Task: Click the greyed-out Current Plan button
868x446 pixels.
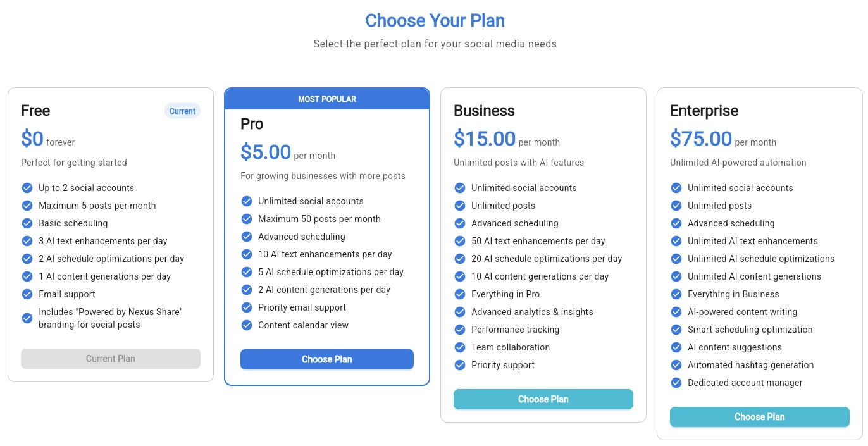Action: [111, 359]
